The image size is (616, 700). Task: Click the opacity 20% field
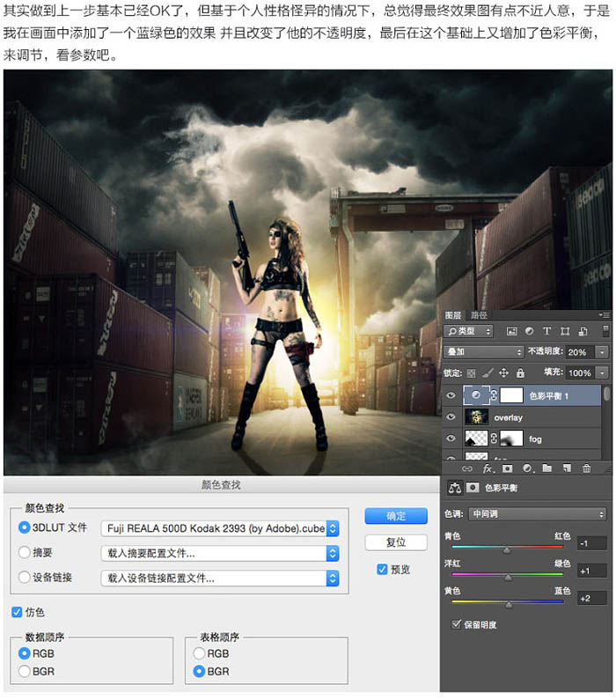point(580,352)
